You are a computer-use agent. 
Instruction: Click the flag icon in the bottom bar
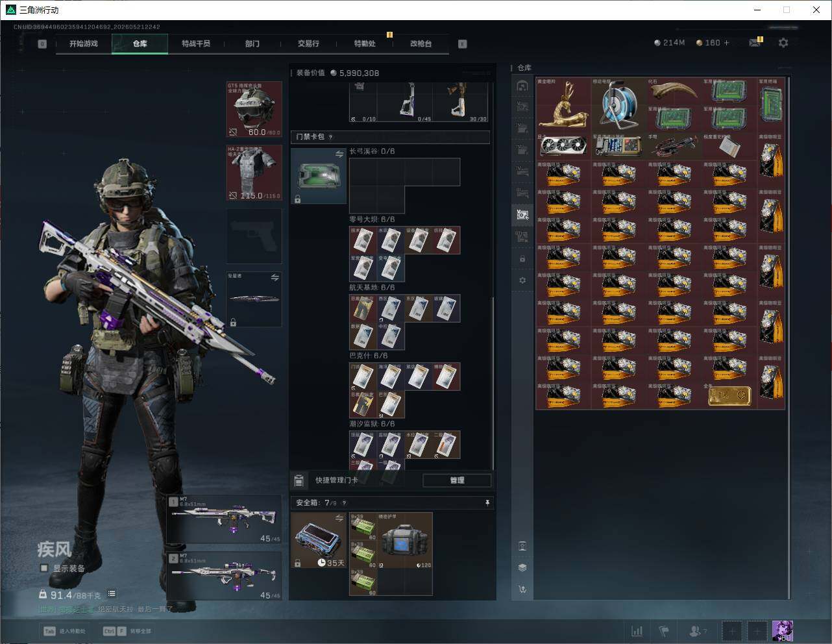pos(664,630)
